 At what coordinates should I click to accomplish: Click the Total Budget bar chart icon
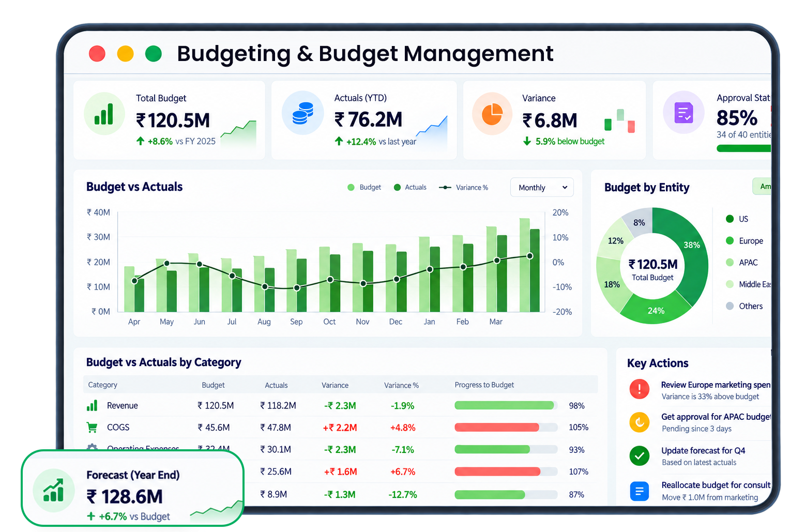pos(104,114)
